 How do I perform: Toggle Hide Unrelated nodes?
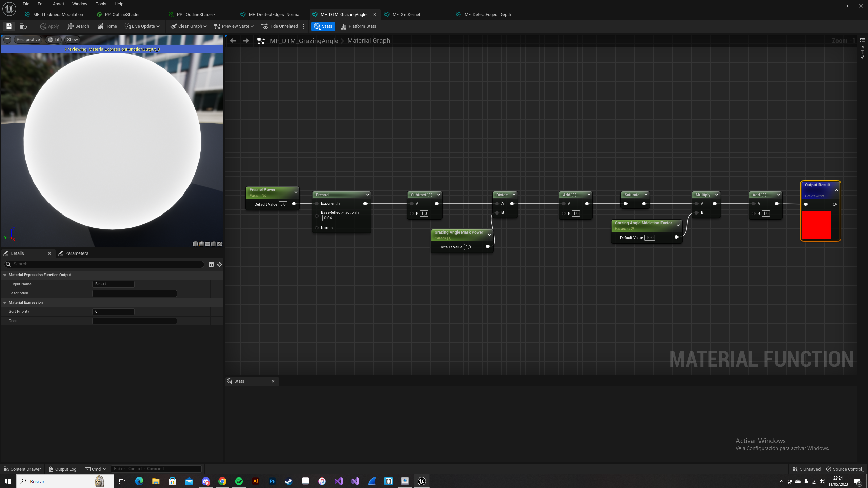point(280,26)
